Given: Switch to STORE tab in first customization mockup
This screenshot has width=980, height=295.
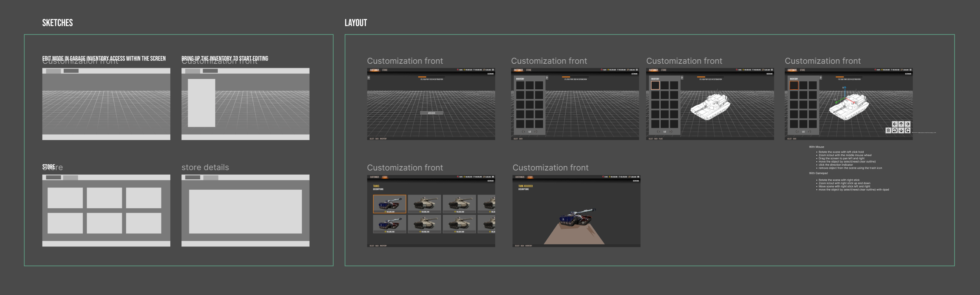Looking at the screenshot, I should coord(384,70).
